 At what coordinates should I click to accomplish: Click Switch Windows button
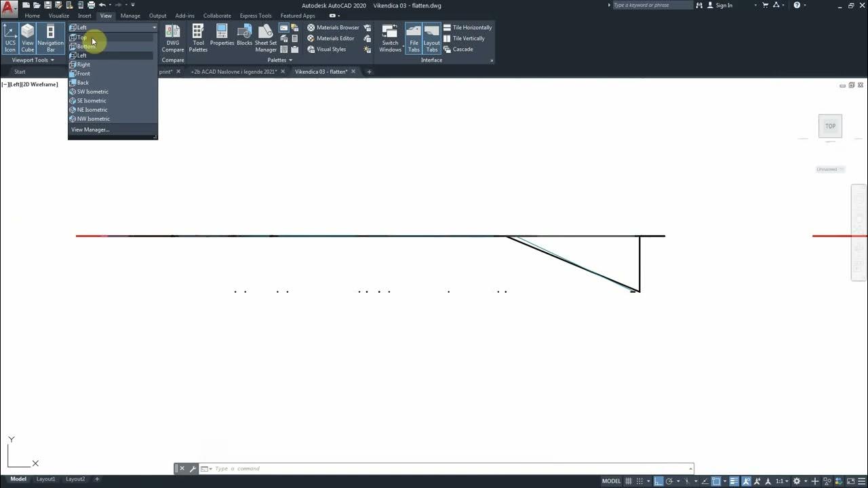390,38
